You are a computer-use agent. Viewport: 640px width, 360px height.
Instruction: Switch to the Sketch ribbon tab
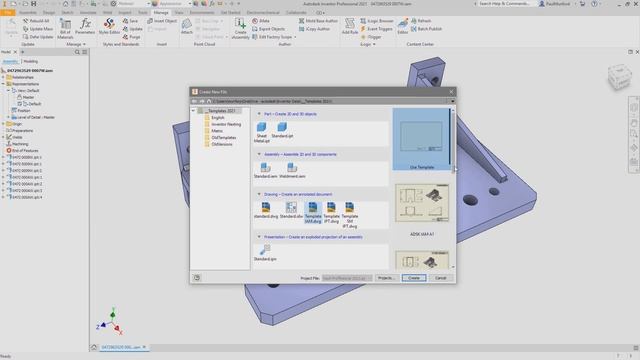[x=67, y=13]
